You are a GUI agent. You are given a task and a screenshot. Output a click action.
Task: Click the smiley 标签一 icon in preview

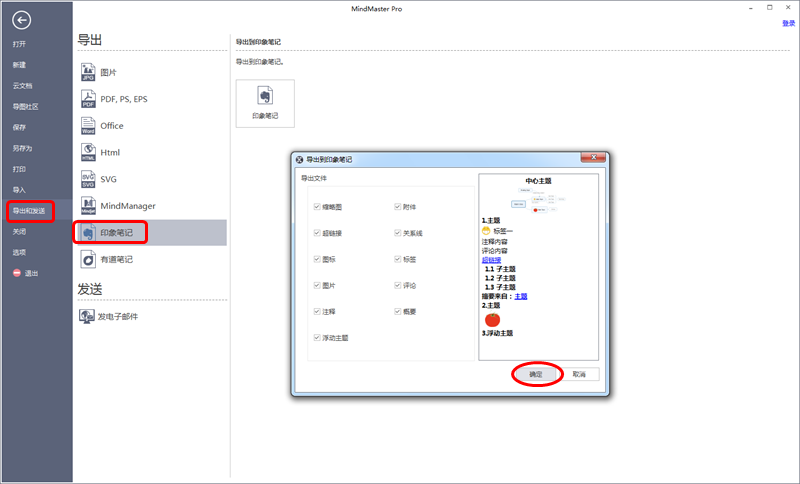click(x=486, y=231)
